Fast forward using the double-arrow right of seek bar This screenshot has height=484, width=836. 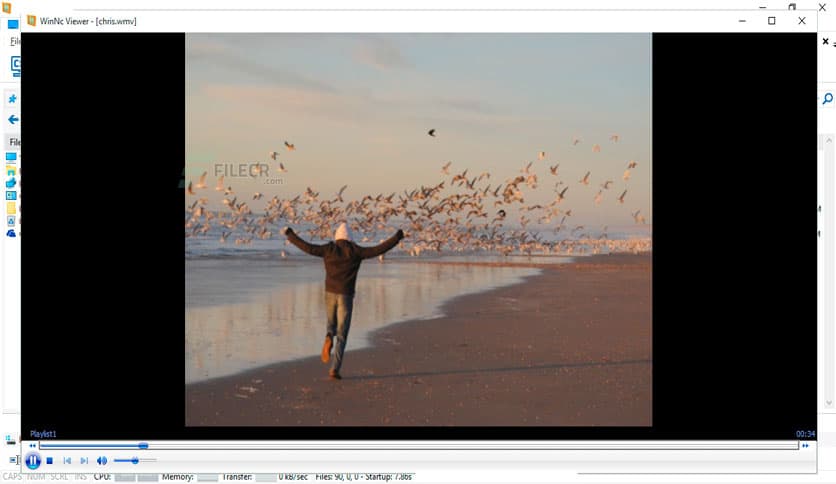click(805, 446)
